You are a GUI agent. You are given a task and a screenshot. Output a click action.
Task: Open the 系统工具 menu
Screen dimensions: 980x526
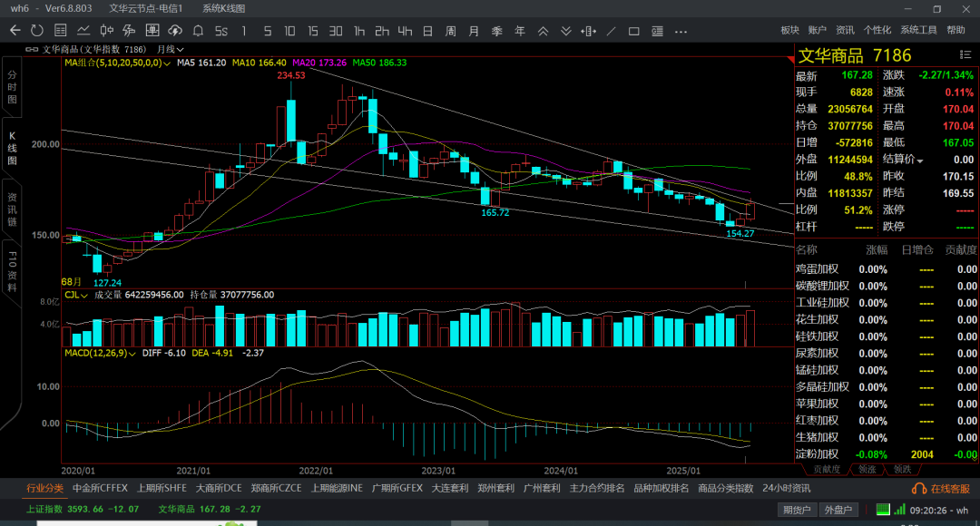[x=918, y=30]
